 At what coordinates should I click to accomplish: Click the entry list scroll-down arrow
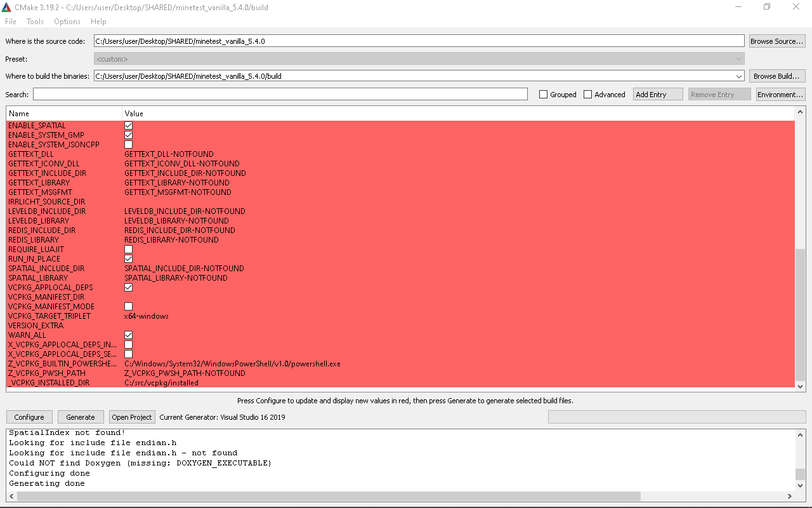click(x=800, y=385)
